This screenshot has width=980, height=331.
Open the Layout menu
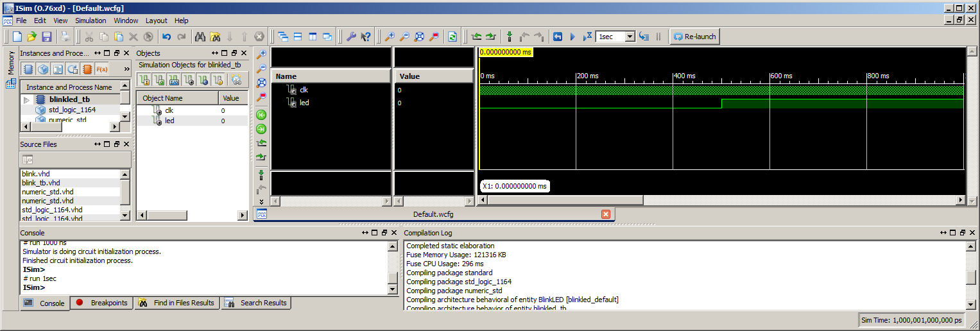coord(156,21)
